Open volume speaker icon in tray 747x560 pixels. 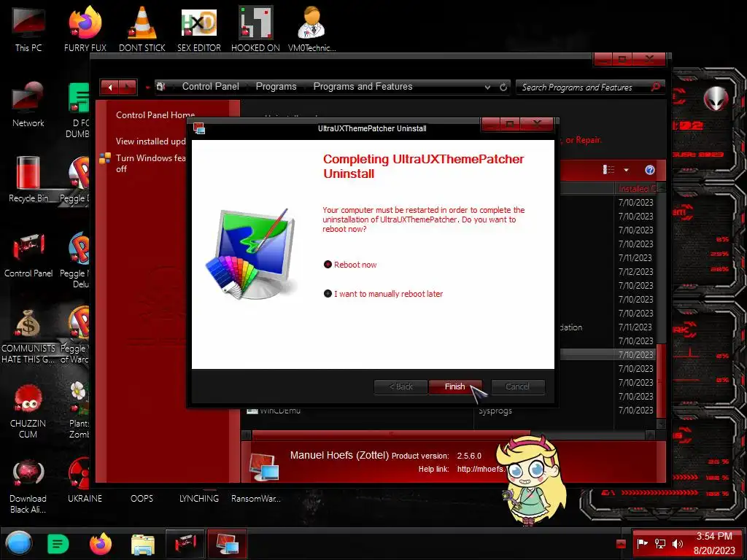[x=677, y=543]
